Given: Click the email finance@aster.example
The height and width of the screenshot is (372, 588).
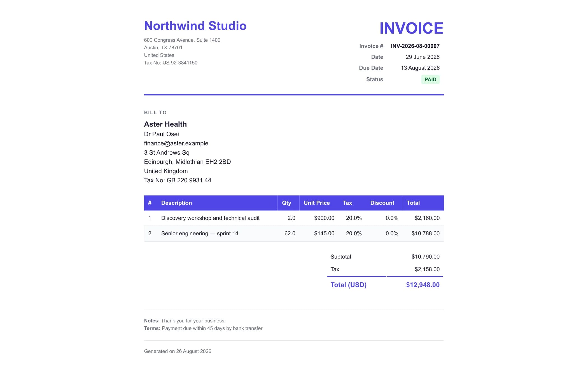Looking at the screenshot, I should click(176, 143).
